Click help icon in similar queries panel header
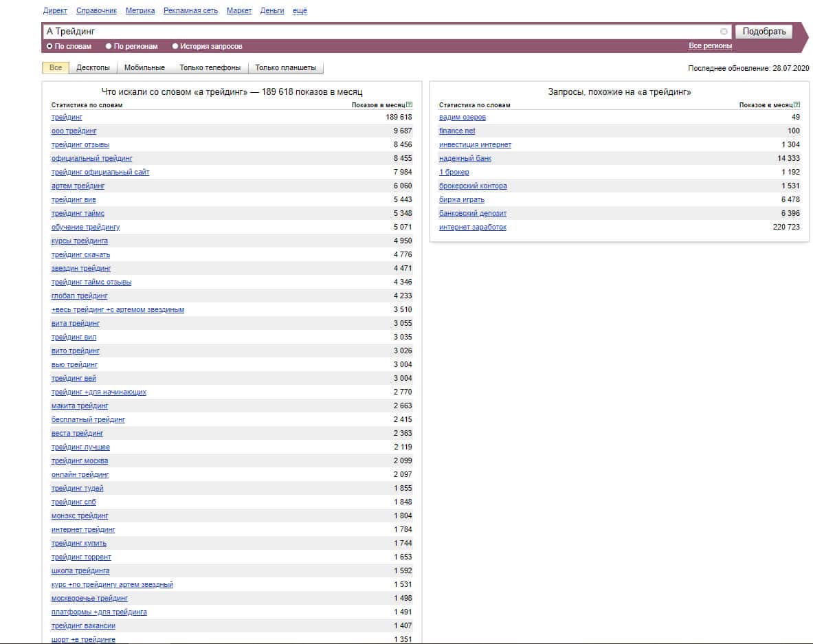 point(797,105)
